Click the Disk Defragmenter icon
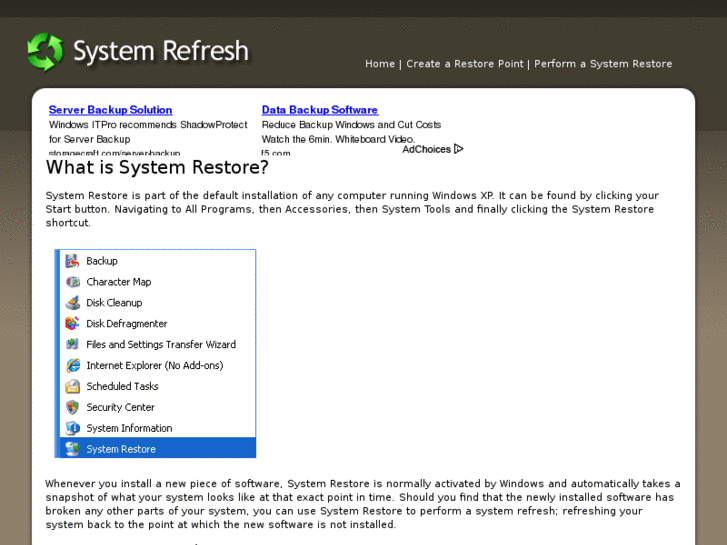Viewport: 727px width, 545px height. (72, 323)
